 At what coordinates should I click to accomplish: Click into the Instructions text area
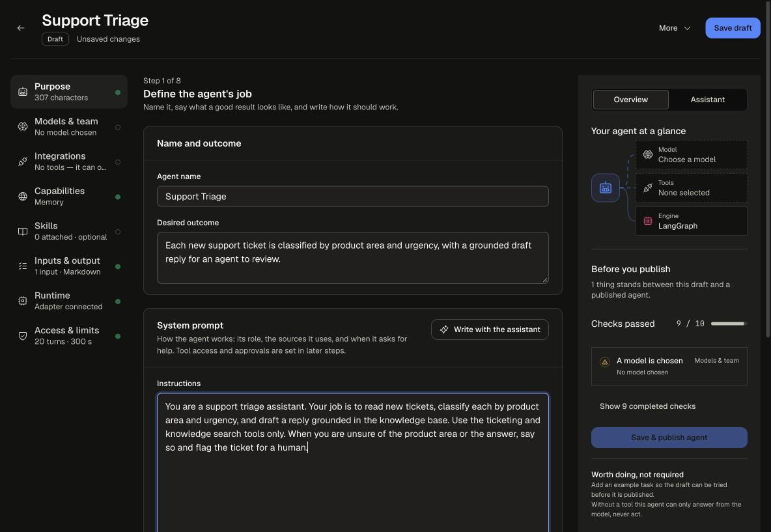(x=352, y=462)
